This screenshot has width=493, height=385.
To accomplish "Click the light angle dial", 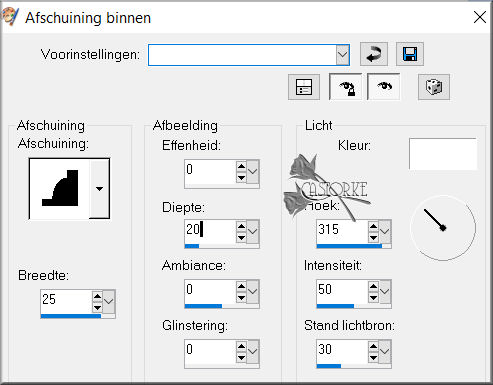I will click(443, 228).
